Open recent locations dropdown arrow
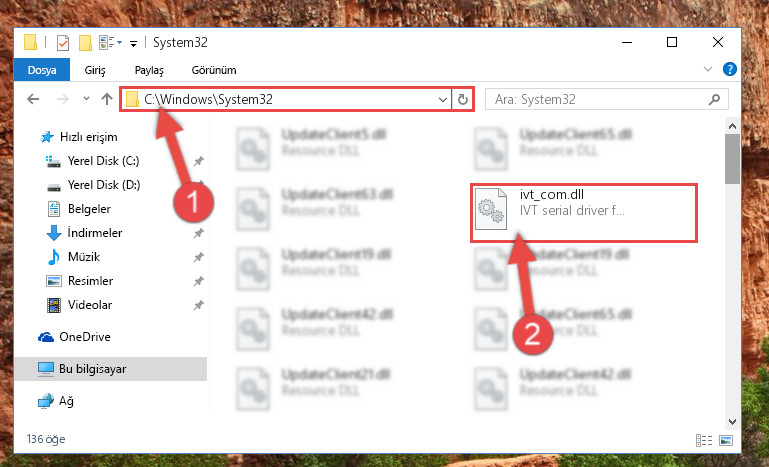Image resolution: width=769 pixels, height=467 pixels. tap(86, 99)
